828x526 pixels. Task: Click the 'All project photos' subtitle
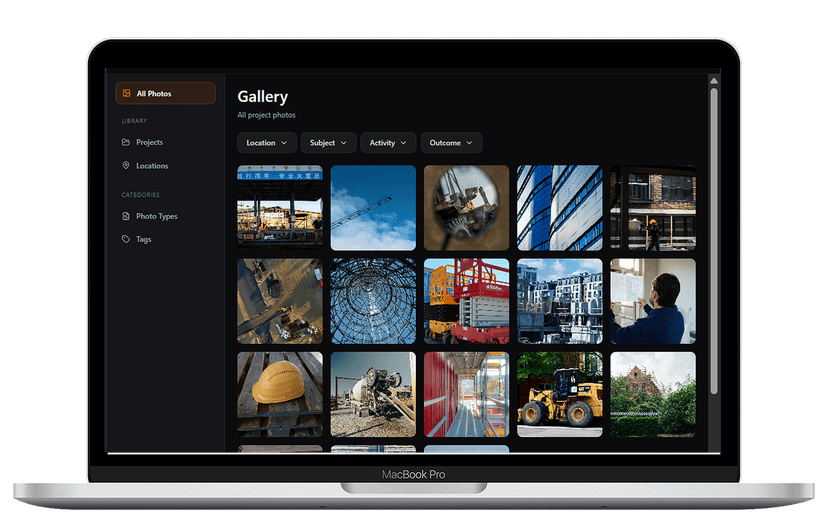(266, 115)
